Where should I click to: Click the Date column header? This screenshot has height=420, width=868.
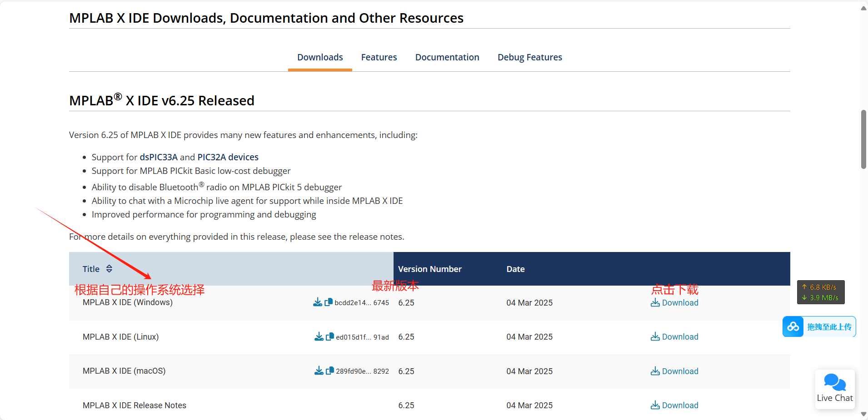coord(515,269)
